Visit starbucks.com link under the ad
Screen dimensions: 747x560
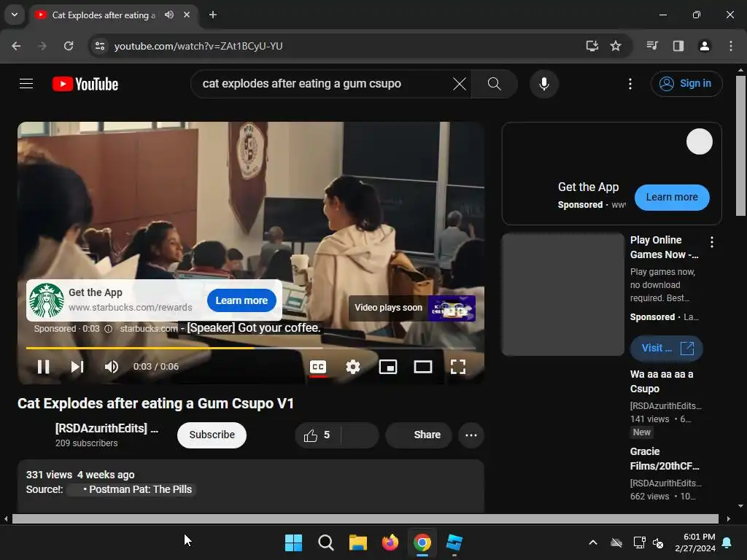click(149, 329)
